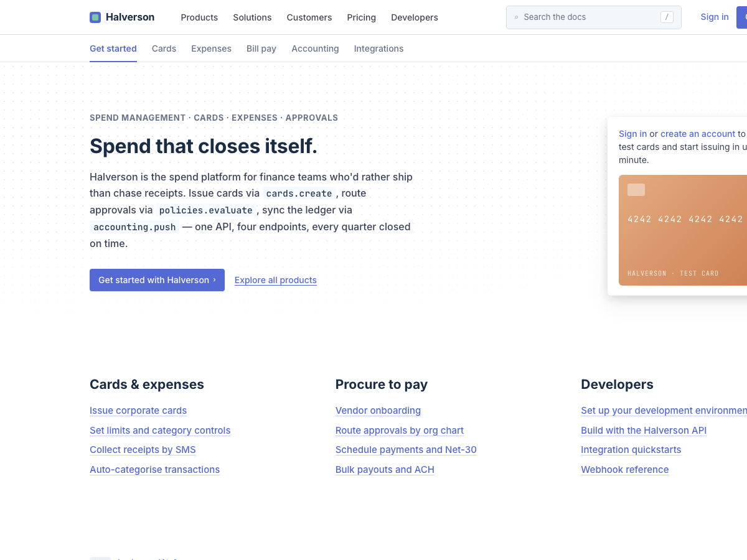Click Get started with Halverson button
The image size is (747, 560).
point(157,280)
